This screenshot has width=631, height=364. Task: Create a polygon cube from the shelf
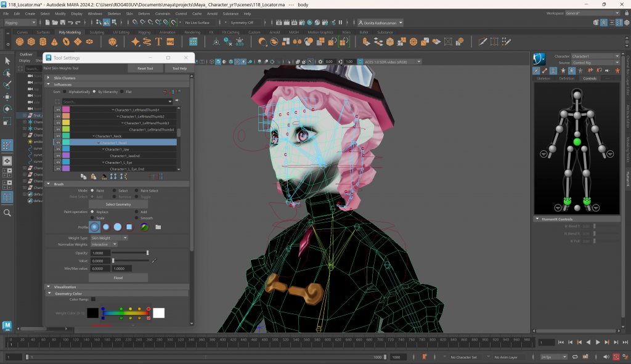pos(31,41)
